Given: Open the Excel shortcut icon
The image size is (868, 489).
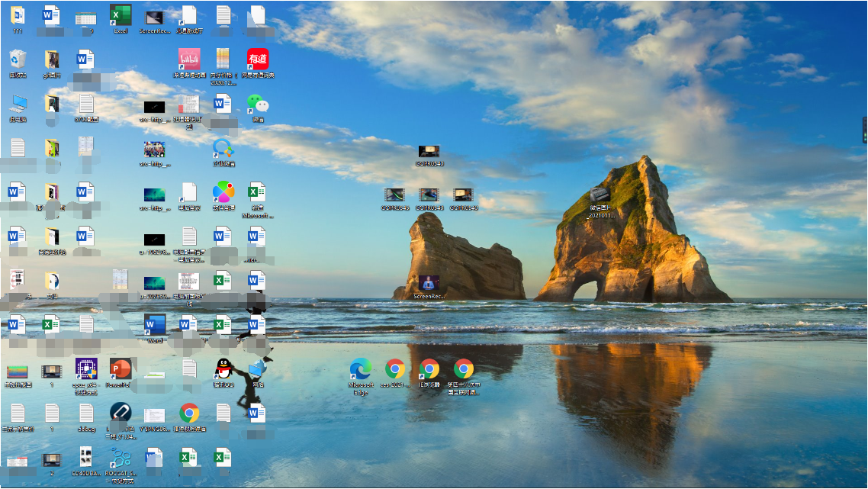Looking at the screenshot, I should point(120,16).
